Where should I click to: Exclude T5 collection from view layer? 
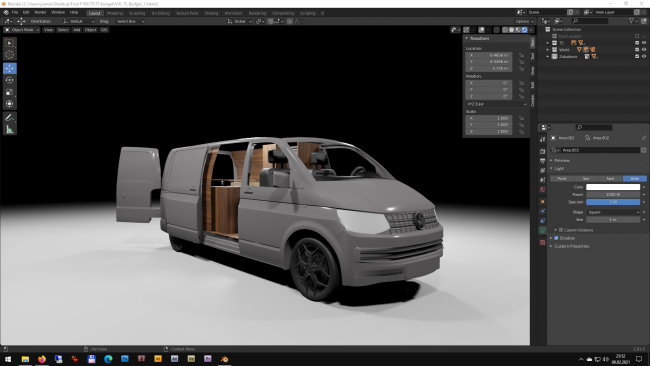click(x=637, y=43)
